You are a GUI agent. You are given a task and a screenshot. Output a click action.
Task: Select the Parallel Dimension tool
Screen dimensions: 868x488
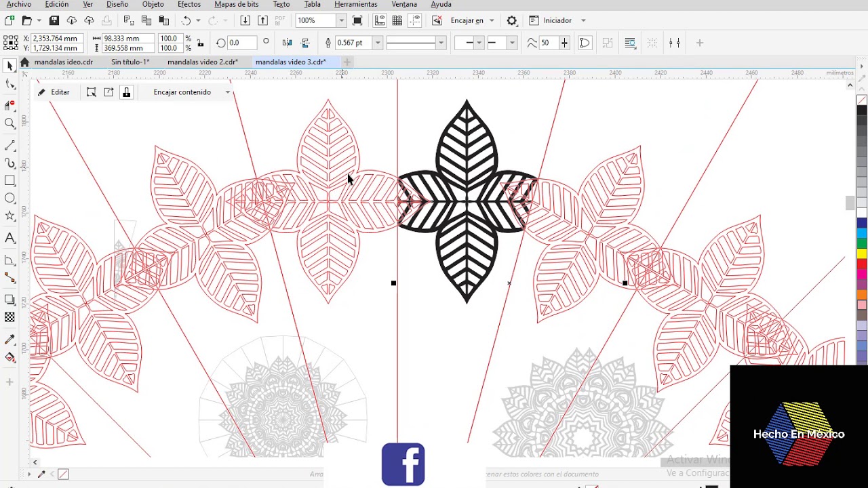pyautogui.click(x=9, y=260)
